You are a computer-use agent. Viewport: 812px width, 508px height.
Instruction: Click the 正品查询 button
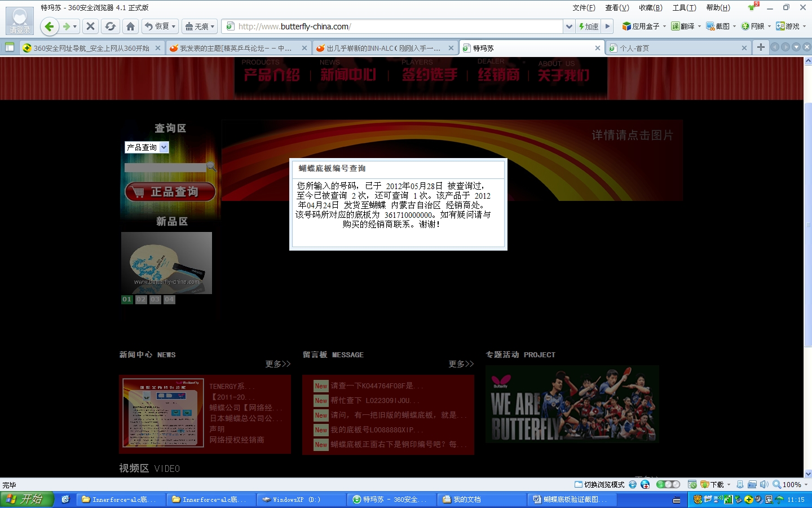[170, 192]
